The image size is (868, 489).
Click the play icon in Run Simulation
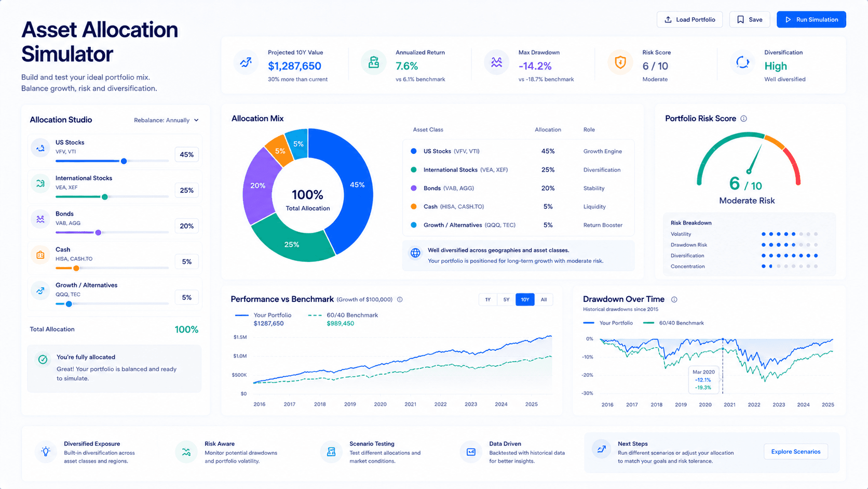(788, 20)
